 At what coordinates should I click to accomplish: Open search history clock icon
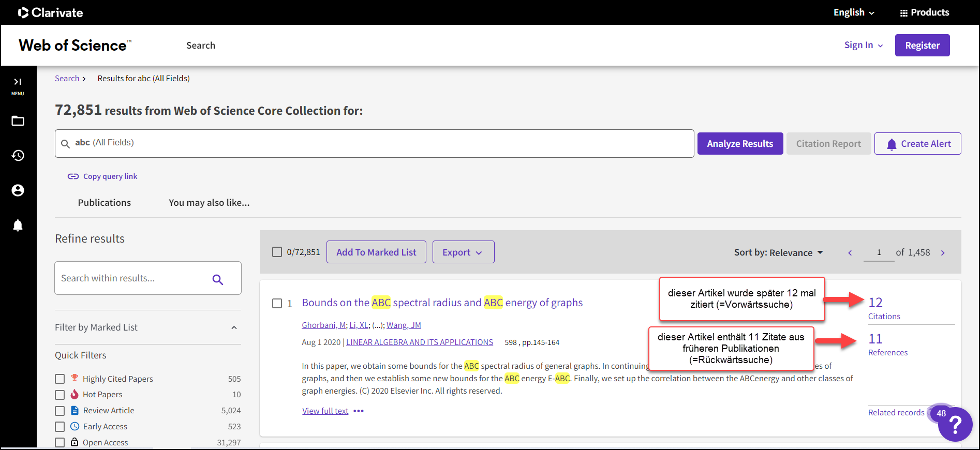pyautogui.click(x=18, y=156)
